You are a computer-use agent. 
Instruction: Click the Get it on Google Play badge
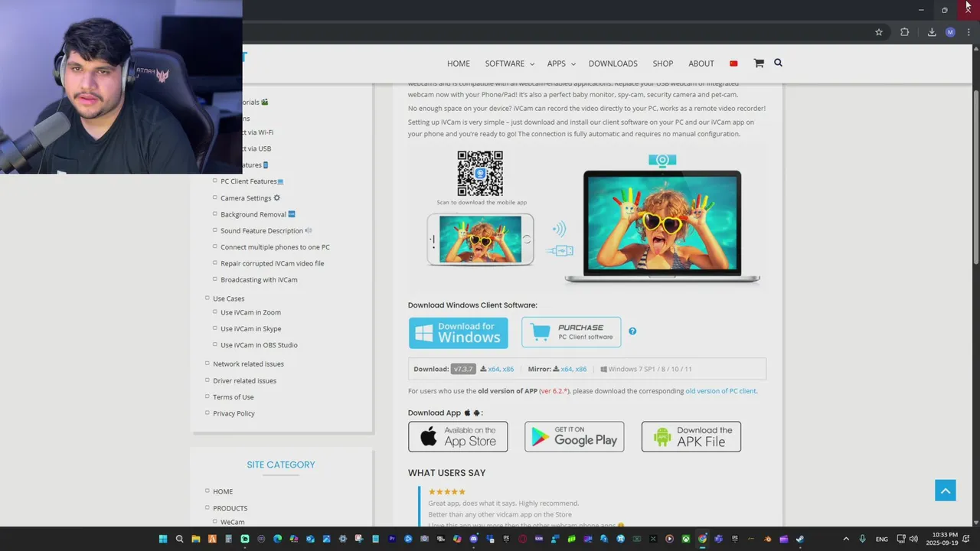[x=574, y=436]
